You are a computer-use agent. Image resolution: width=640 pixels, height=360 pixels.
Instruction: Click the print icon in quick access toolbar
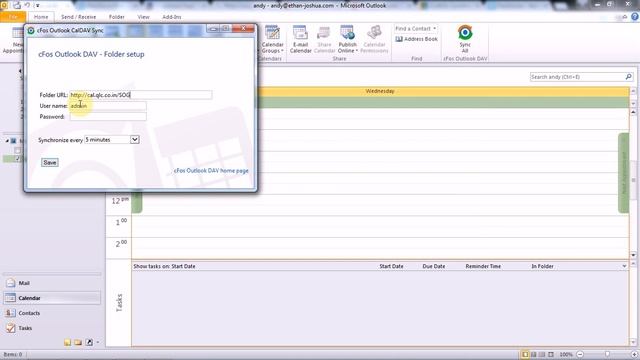click(17, 5)
